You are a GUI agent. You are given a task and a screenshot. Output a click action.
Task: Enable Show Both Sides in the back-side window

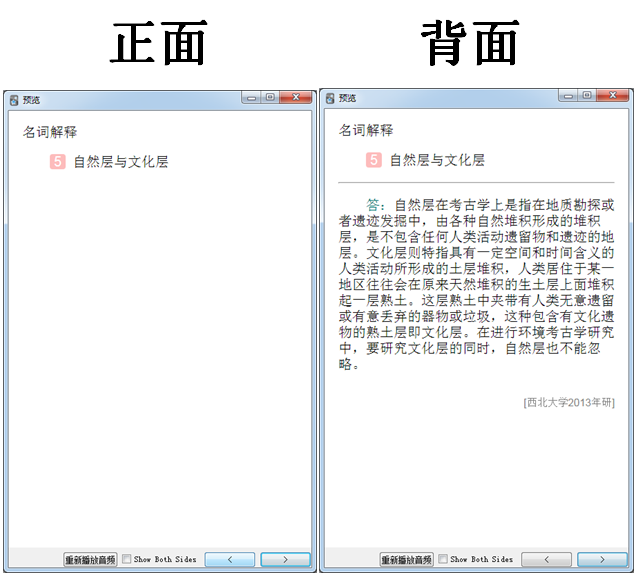click(x=443, y=559)
